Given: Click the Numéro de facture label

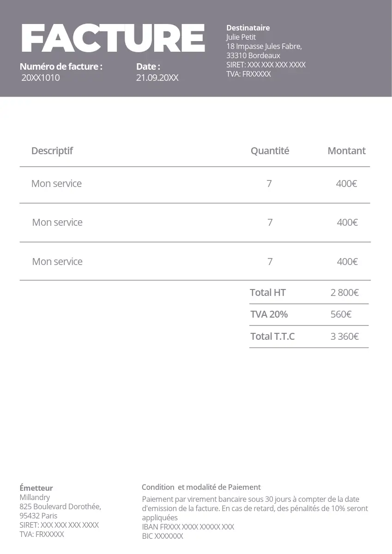Looking at the screenshot, I should 61,66.
